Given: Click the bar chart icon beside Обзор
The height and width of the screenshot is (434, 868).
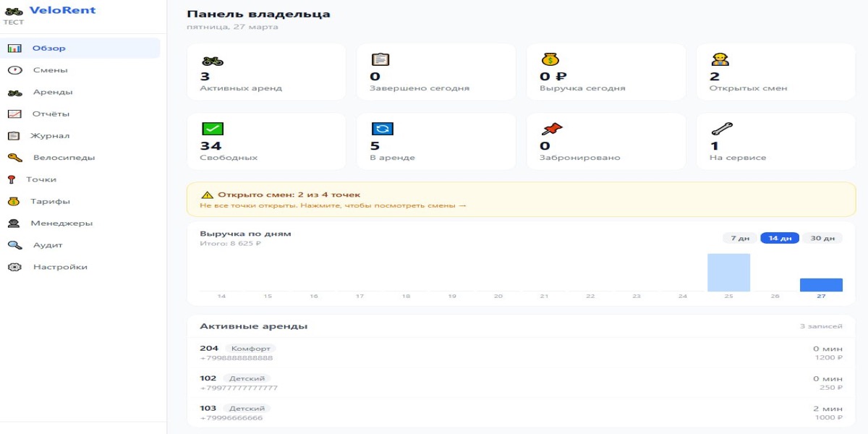Looking at the screenshot, I should pyautogui.click(x=14, y=48).
